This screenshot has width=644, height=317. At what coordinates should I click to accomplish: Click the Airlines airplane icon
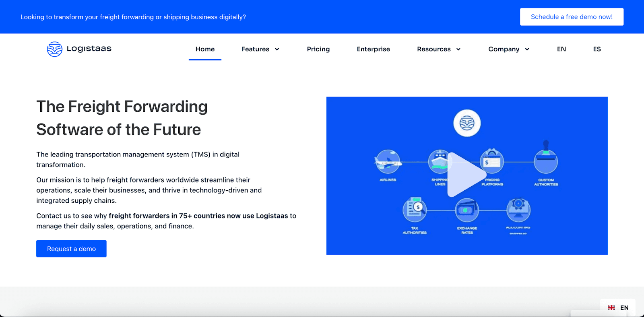click(x=388, y=162)
